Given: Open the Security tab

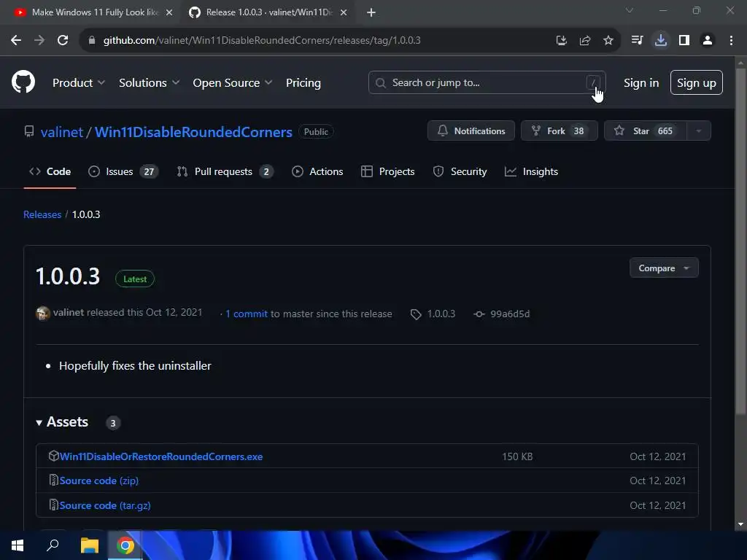Looking at the screenshot, I should [x=460, y=171].
